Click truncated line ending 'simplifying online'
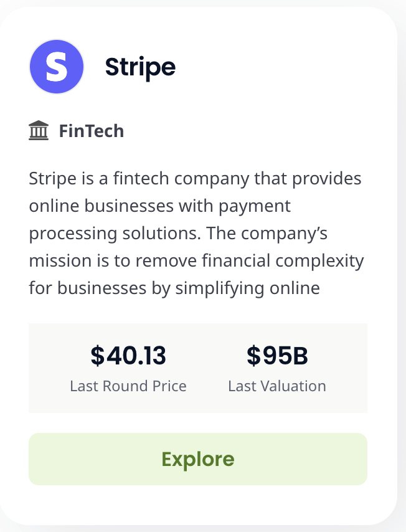The width and height of the screenshot is (406, 532). click(x=174, y=288)
